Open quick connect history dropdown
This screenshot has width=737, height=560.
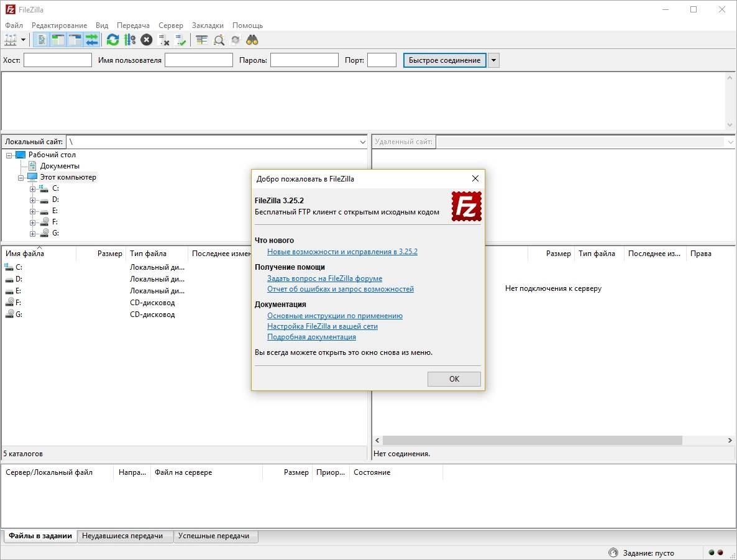[x=493, y=60]
